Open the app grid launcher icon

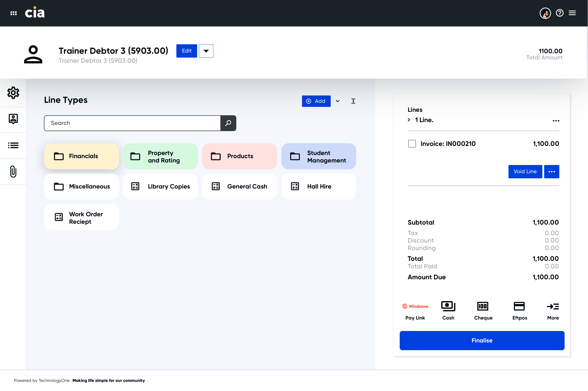click(13, 13)
